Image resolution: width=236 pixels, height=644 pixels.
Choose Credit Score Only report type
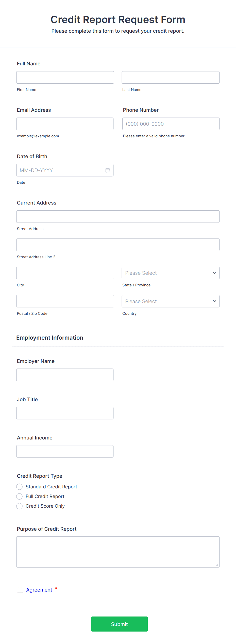click(20, 506)
